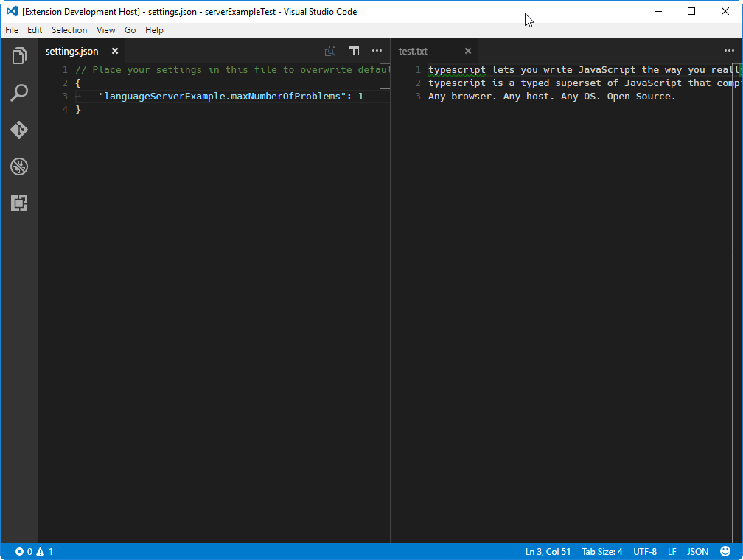Click Ln 3, Col 51 to go to line
This screenshot has width=743, height=560.
[548, 551]
